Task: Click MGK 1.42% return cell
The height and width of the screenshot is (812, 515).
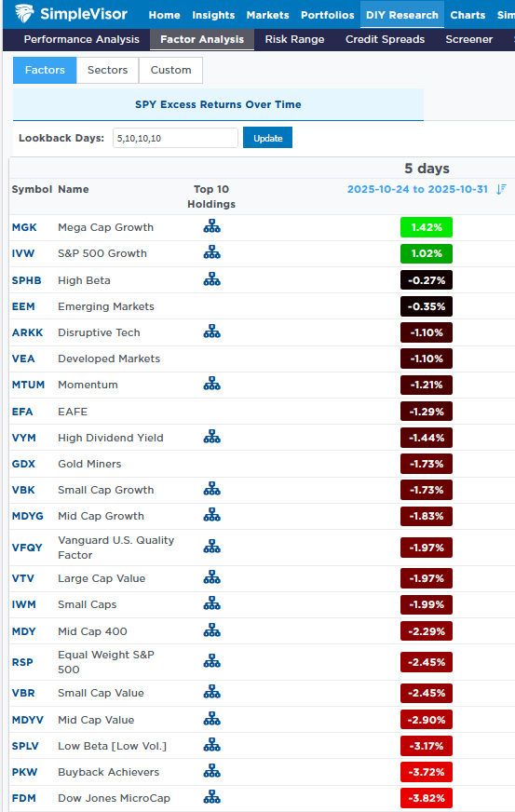Action: (427, 227)
